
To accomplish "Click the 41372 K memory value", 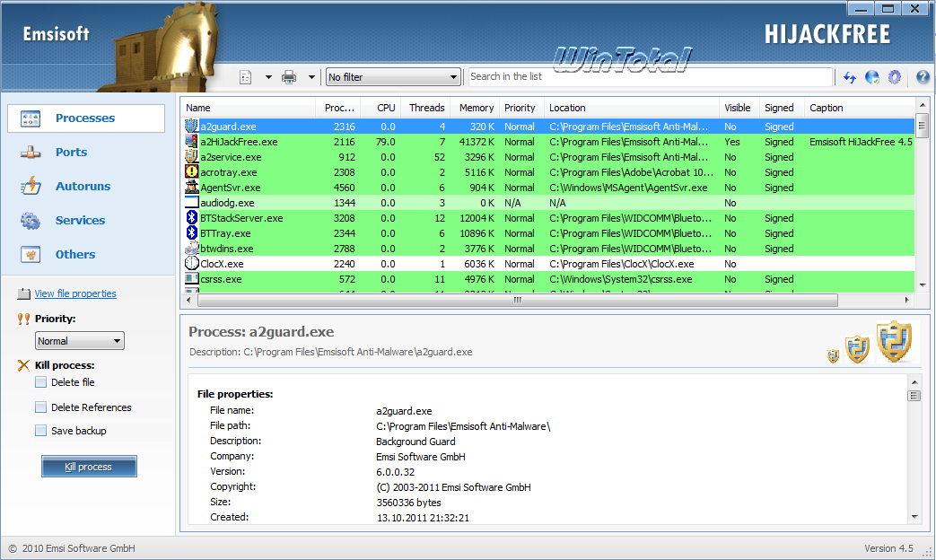I will coord(477,142).
